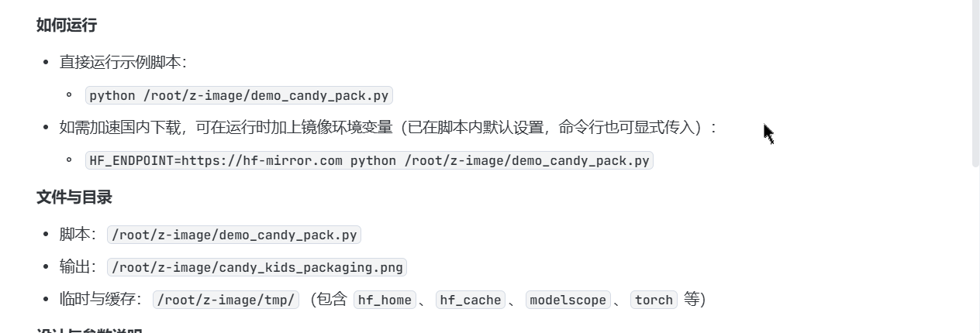980x333 pixels.
Task: Click the "临时与缓存:" list label
Action: point(101,300)
